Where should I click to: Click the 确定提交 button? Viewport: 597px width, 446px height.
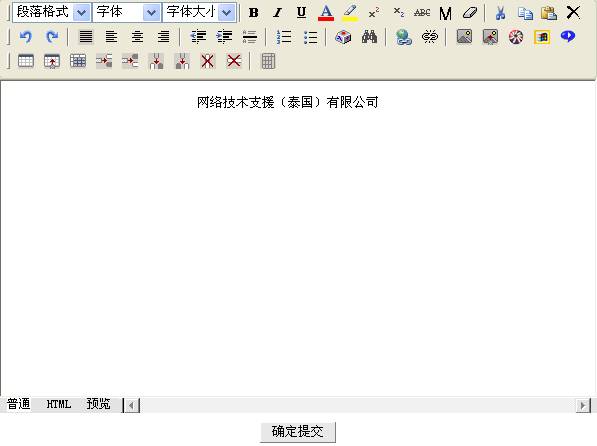click(x=298, y=432)
